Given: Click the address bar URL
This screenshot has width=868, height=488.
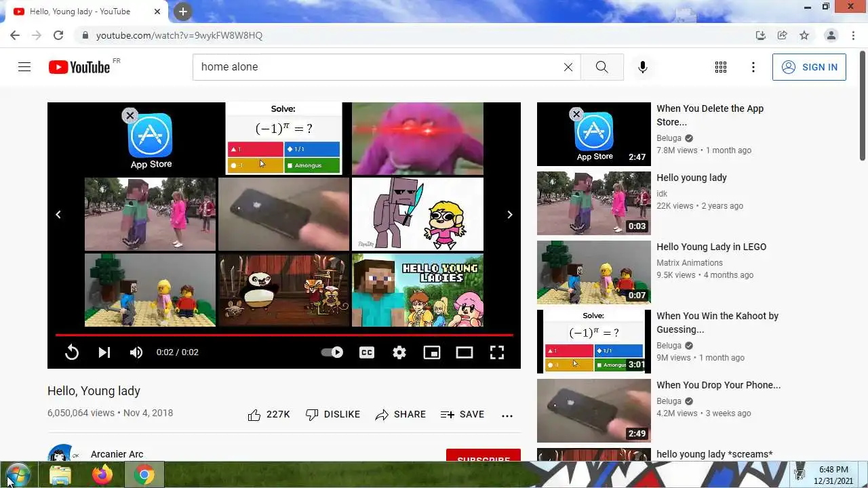Looking at the screenshot, I should pos(179,35).
